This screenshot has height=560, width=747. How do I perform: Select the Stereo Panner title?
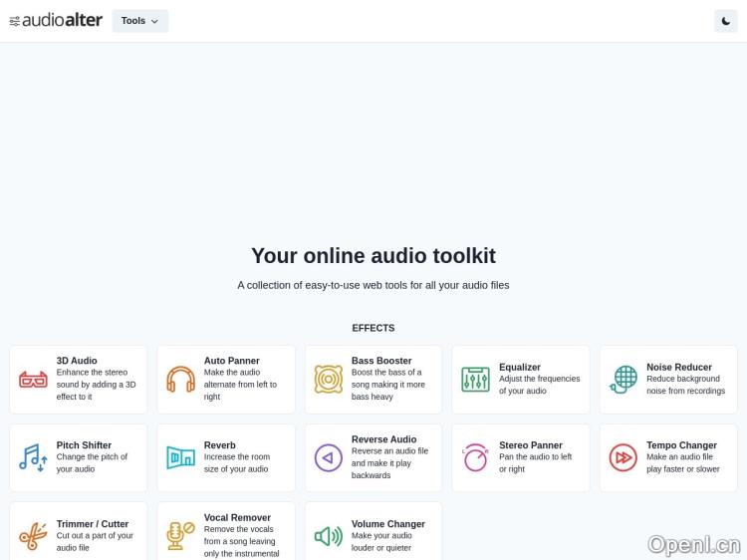coord(531,445)
